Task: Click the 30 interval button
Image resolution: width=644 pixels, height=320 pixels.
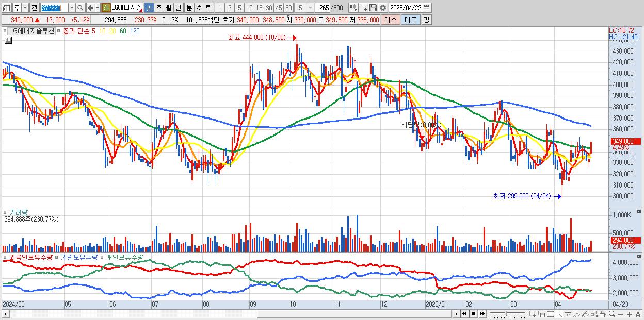Action: pyautogui.click(x=269, y=8)
